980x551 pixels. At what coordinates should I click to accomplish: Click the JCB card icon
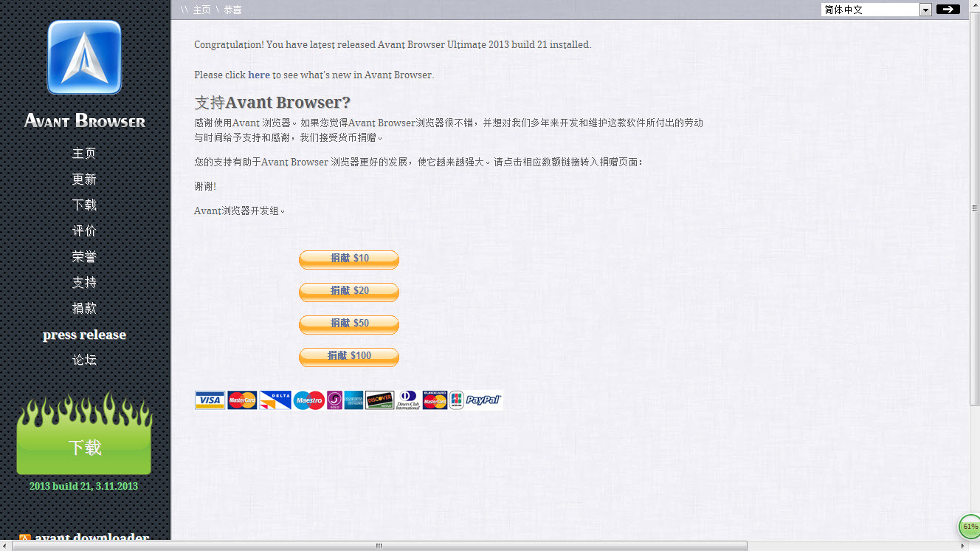click(455, 400)
